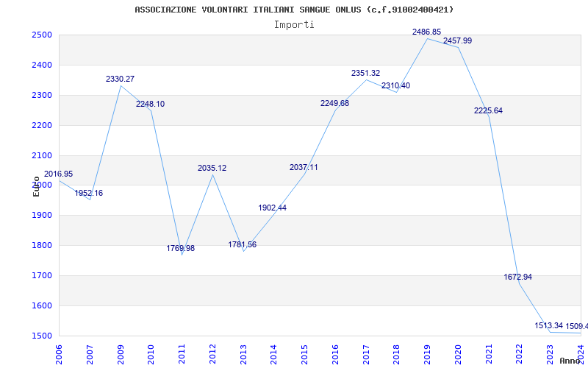
Task: Click y-axis value 1500
Action: 42,336
